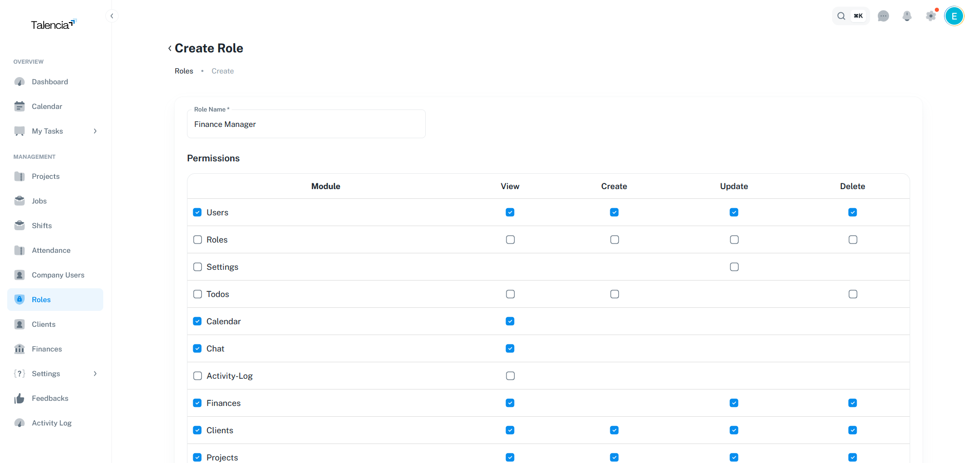980x463 pixels.
Task: Expand the Settings submenu
Action: [95, 374]
